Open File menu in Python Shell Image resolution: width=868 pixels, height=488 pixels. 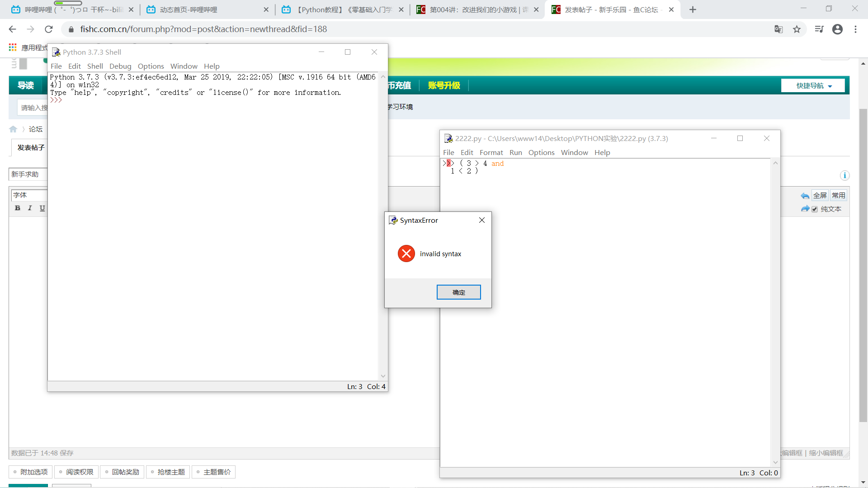56,66
